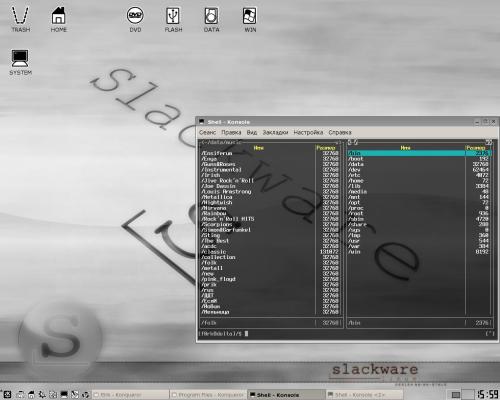Open the K menu in the taskbar

pos(7,395)
